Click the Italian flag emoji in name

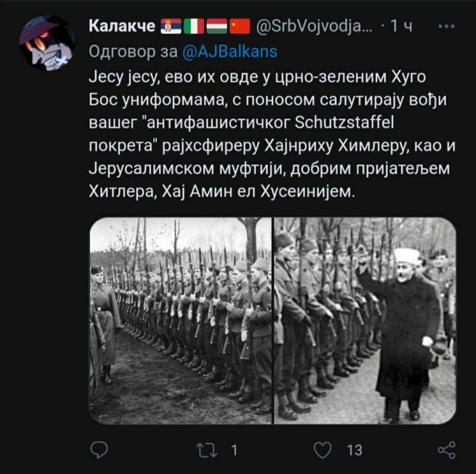[x=194, y=27]
